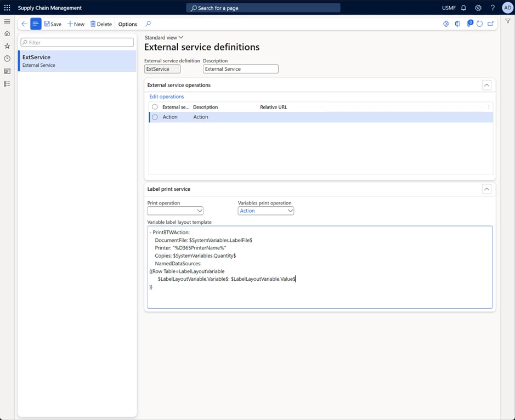
Task: Collapse the External service operations section
Action: coord(486,85)
